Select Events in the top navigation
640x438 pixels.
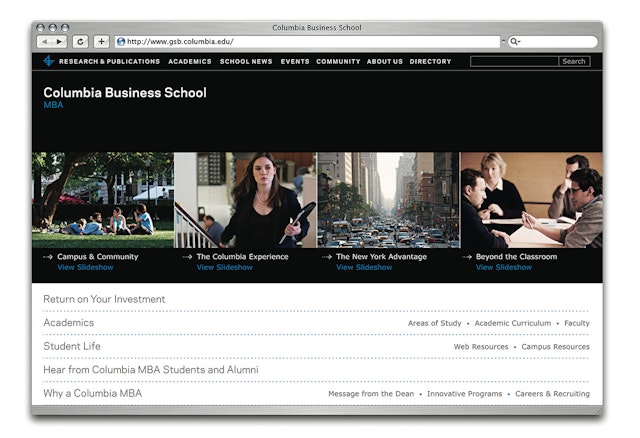(x=295, y=62)
